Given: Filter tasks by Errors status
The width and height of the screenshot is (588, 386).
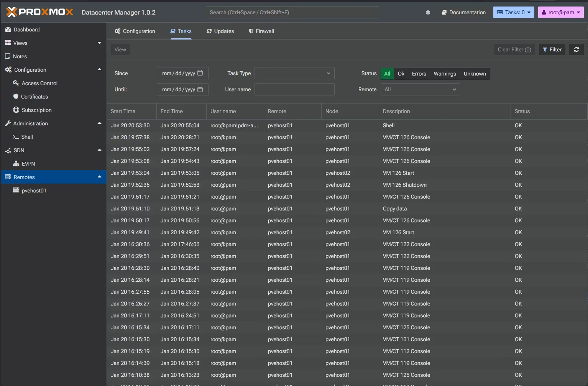Looking at the screenshot, I should pyautogui.click(x=419, y=74).
